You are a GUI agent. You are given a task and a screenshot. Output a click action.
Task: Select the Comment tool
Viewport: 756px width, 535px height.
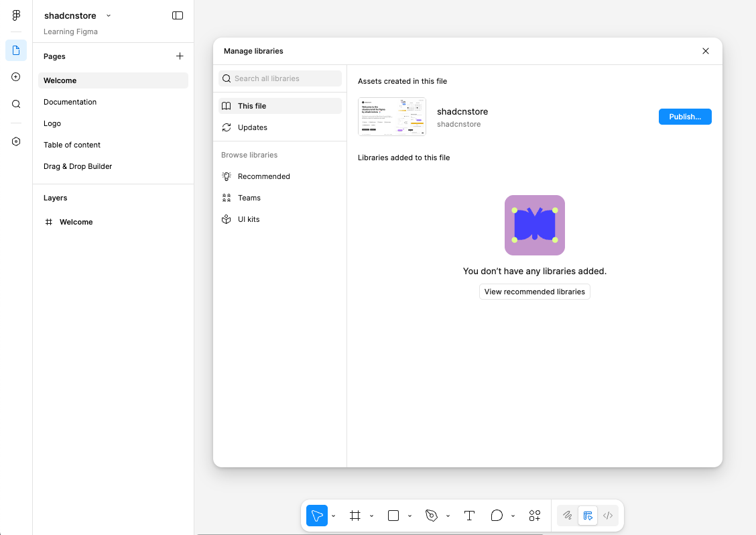[x=497, y=516]
